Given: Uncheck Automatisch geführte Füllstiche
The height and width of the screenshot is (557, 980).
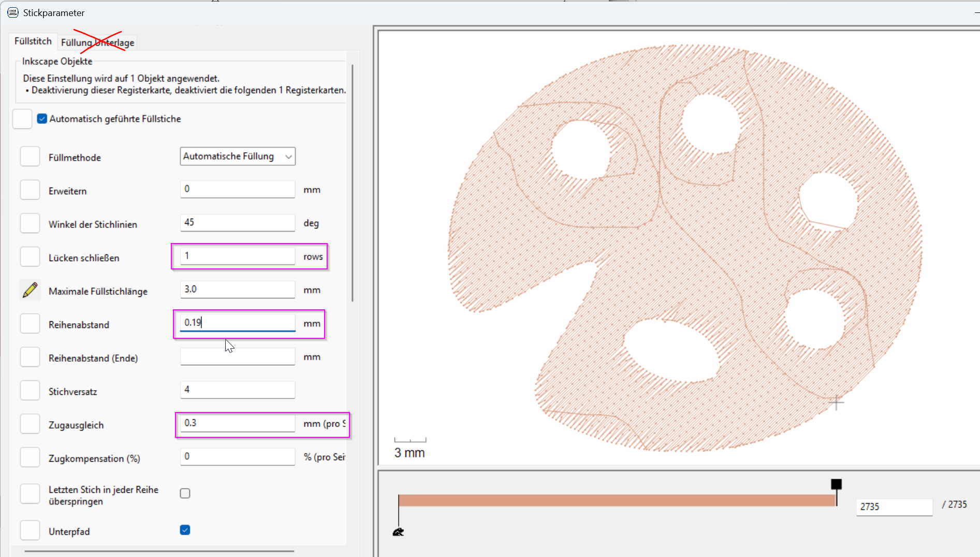Looking at the screenshot, I should click(42, 119).
